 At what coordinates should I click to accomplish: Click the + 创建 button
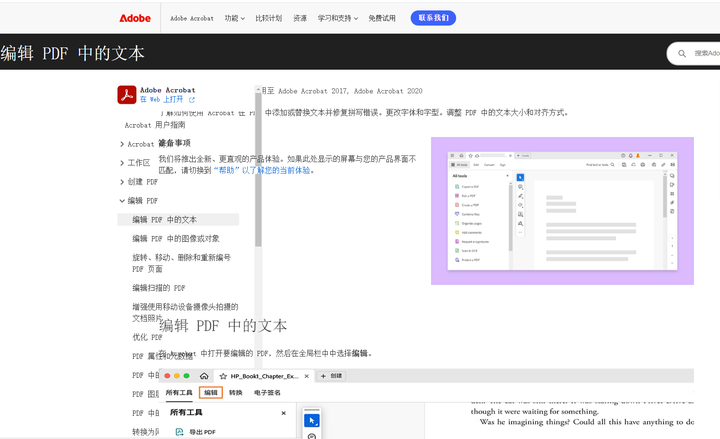[332, 376]
